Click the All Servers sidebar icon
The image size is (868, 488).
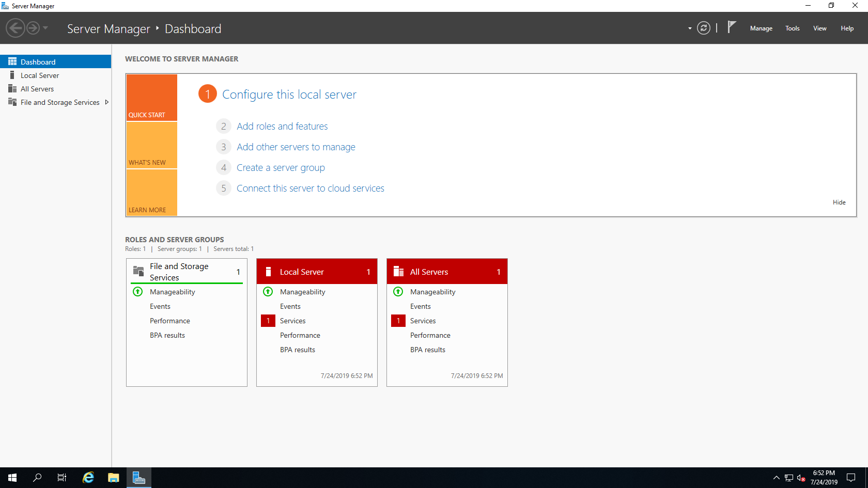12,88
